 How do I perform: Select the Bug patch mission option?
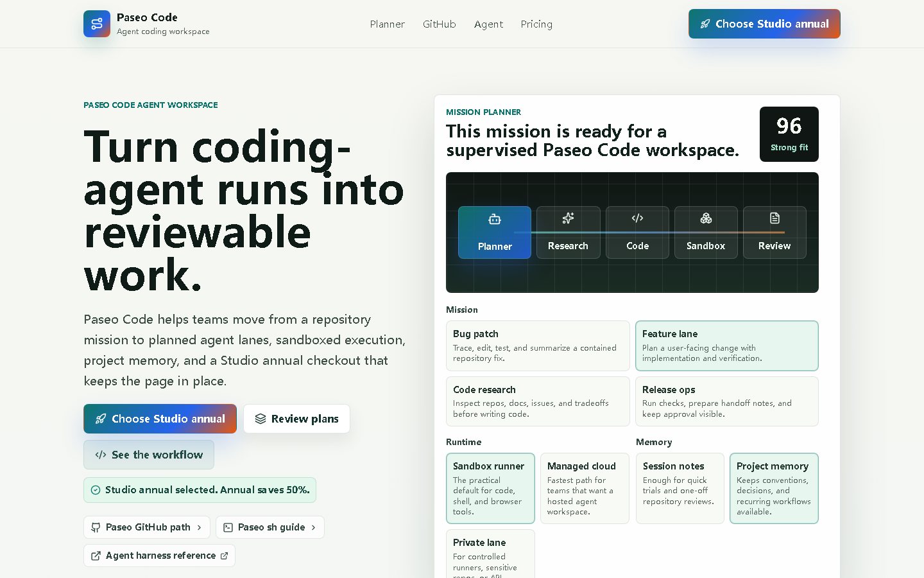point(538,346)
